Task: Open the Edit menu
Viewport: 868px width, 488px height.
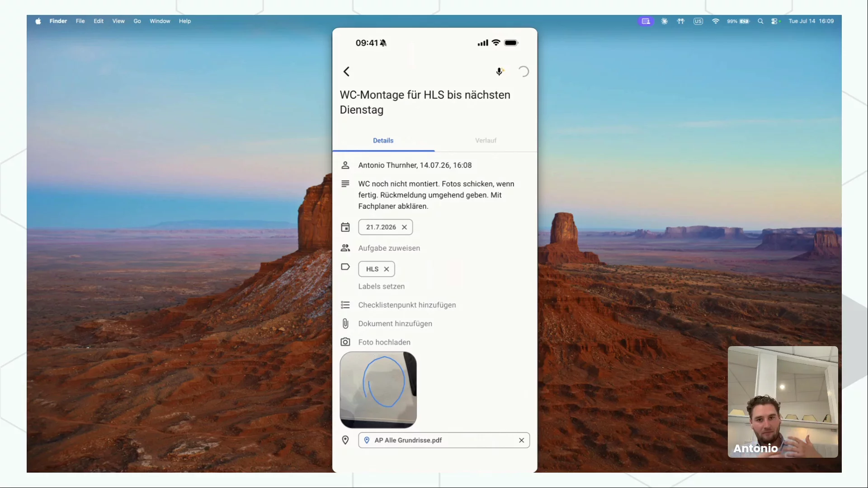Action: tap(99, 21)
